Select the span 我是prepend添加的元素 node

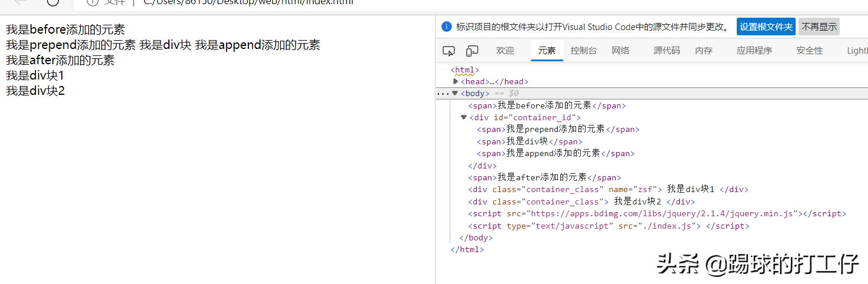[x=558, y=129]
